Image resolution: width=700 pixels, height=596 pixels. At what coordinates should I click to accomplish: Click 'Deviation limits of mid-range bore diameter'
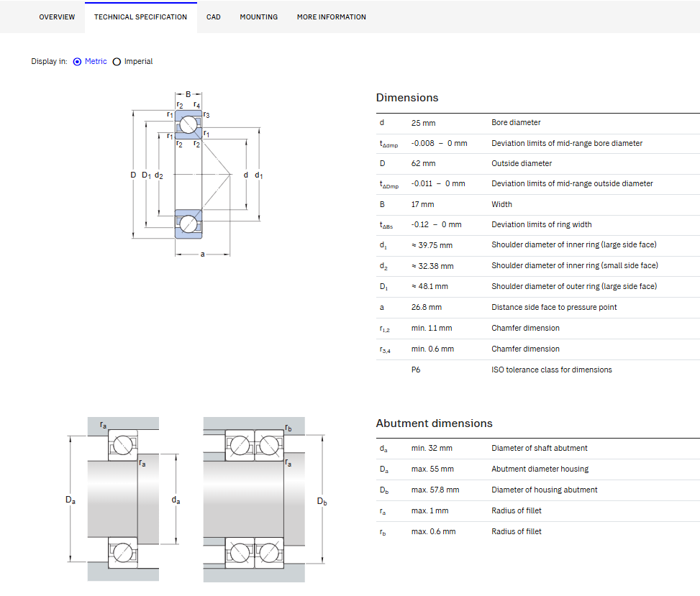[x=567, y=143]
